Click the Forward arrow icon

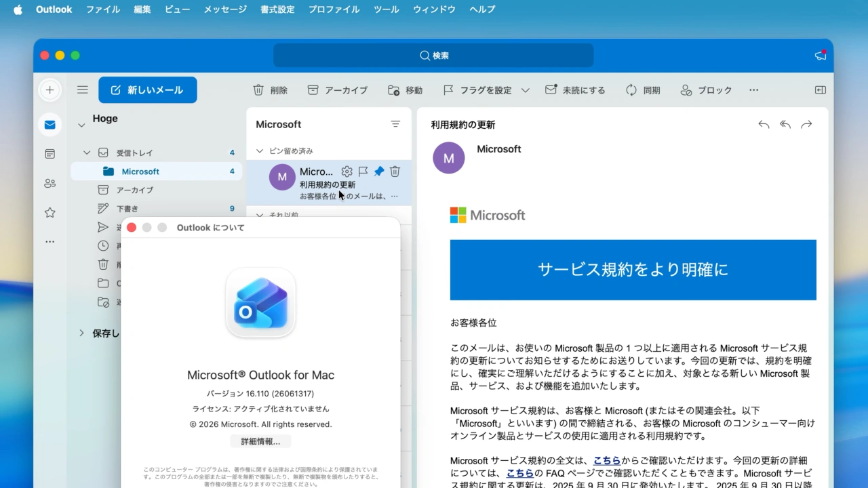(806, 125)
